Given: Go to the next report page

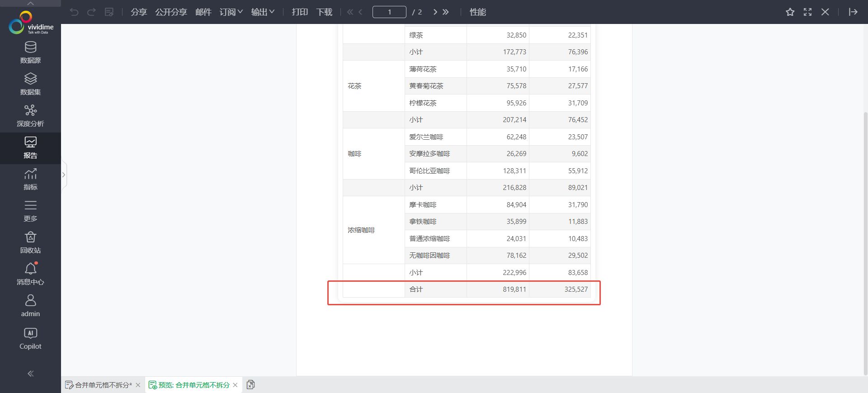Looking at the screenshot, I should pyautogui.click(x=435, y=12).
